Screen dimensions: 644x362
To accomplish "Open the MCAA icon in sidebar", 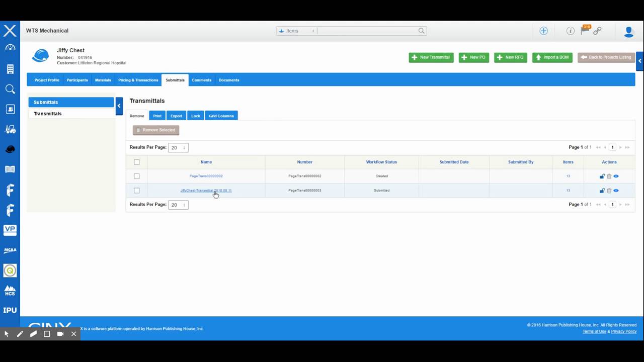I will (x=10, y=250).
